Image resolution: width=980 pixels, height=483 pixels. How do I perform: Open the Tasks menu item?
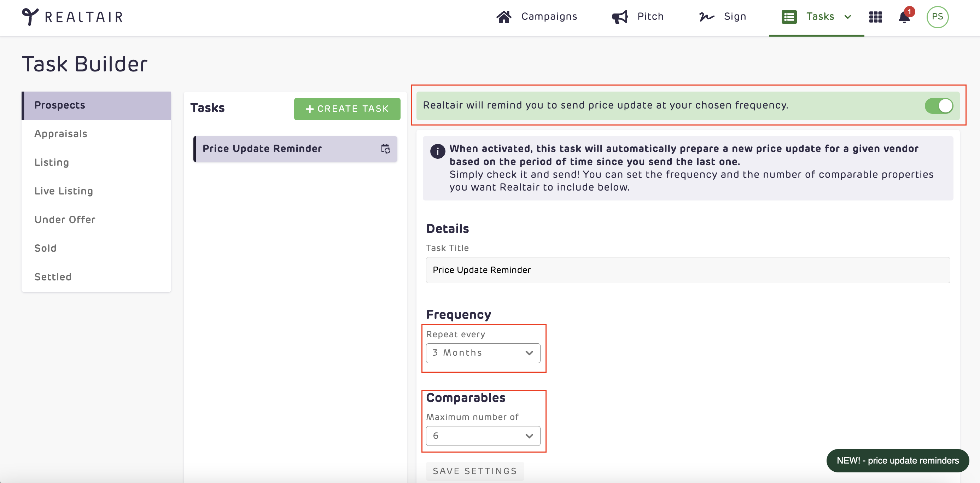pos(820,16)
